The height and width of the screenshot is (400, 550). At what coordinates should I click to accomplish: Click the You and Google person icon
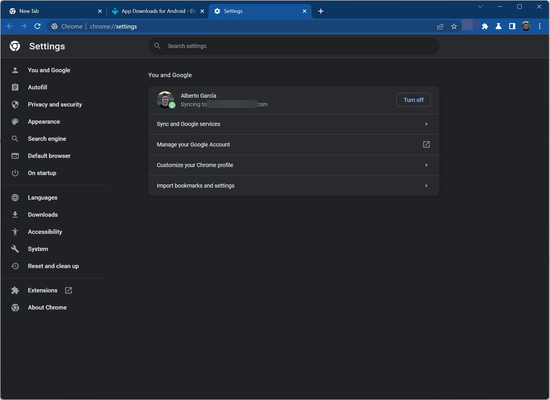(15, 70)
